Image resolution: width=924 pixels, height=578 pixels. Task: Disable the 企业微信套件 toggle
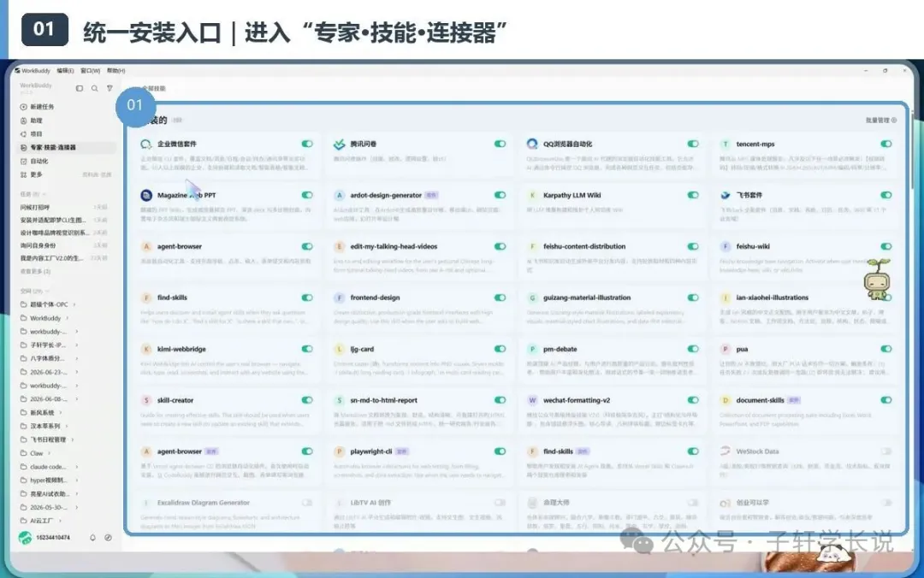point(307,144)
